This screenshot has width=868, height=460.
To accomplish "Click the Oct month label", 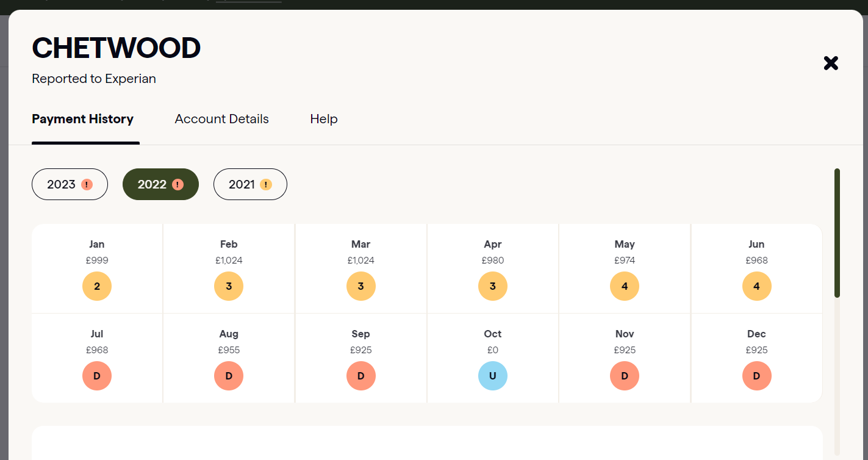I will [x=493, y=334].
